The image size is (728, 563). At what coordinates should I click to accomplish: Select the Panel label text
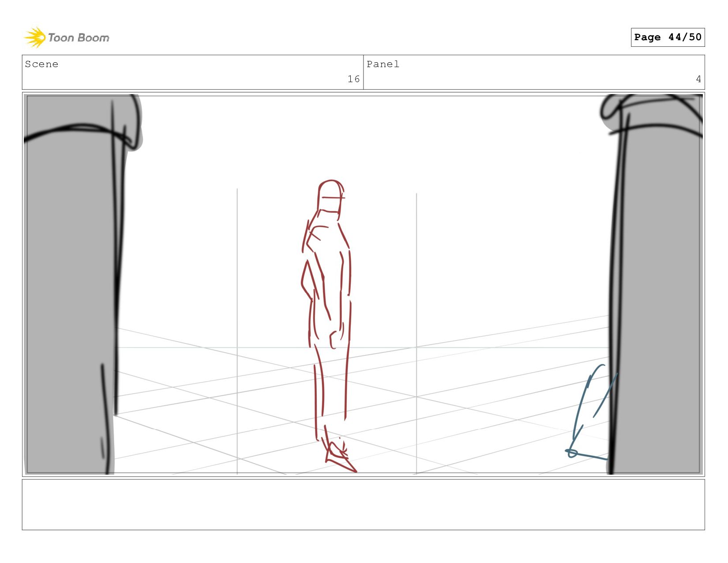pos(383,64)
